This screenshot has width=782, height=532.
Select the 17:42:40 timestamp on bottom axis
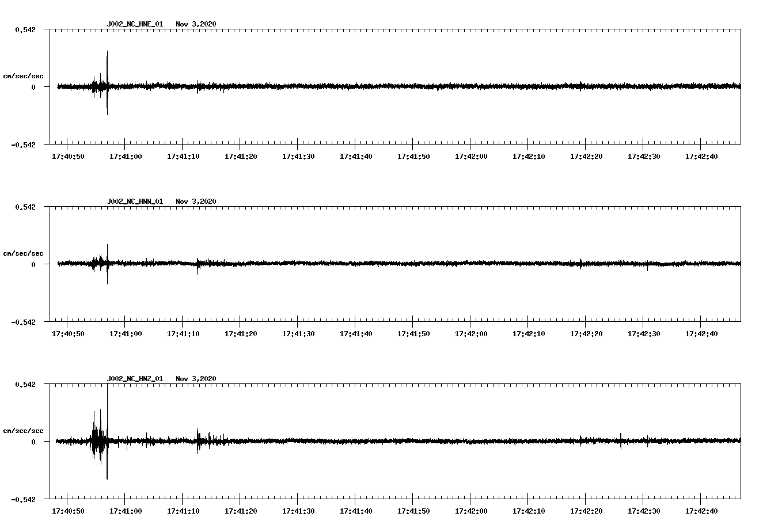click(701, 510)
